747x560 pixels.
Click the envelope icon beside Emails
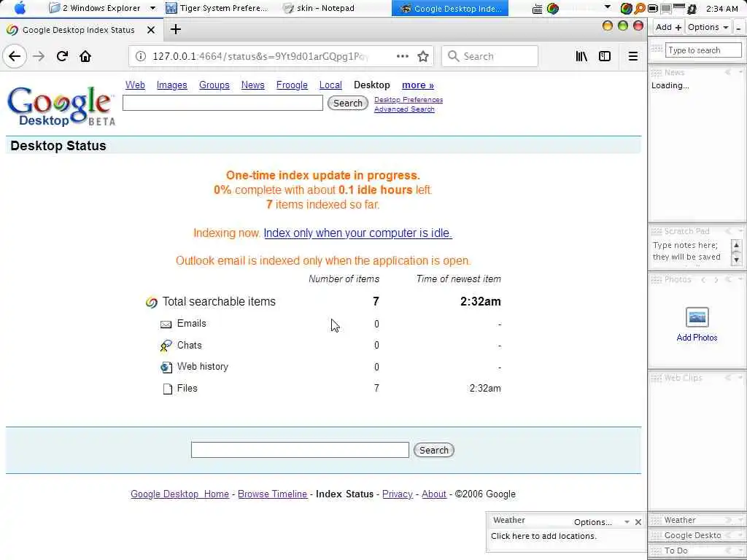[x=166, y=324]
